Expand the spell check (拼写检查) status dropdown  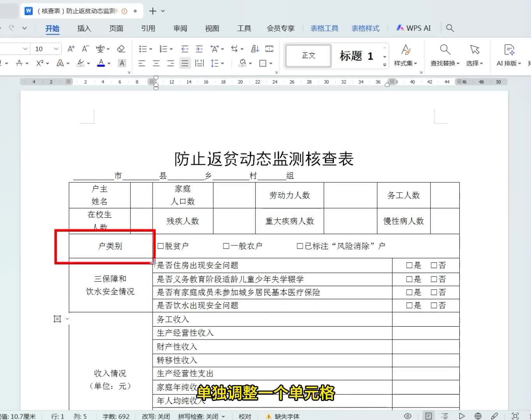pos(223,416)
